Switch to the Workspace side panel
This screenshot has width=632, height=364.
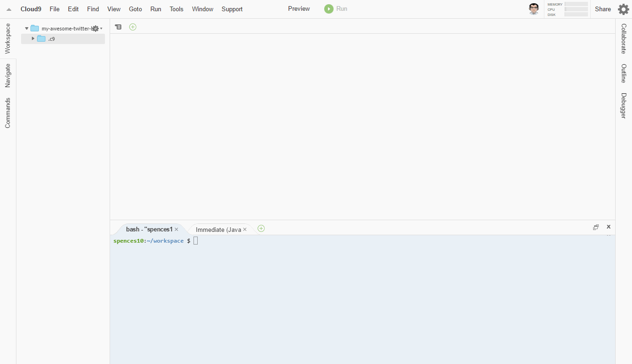point(7,38)
